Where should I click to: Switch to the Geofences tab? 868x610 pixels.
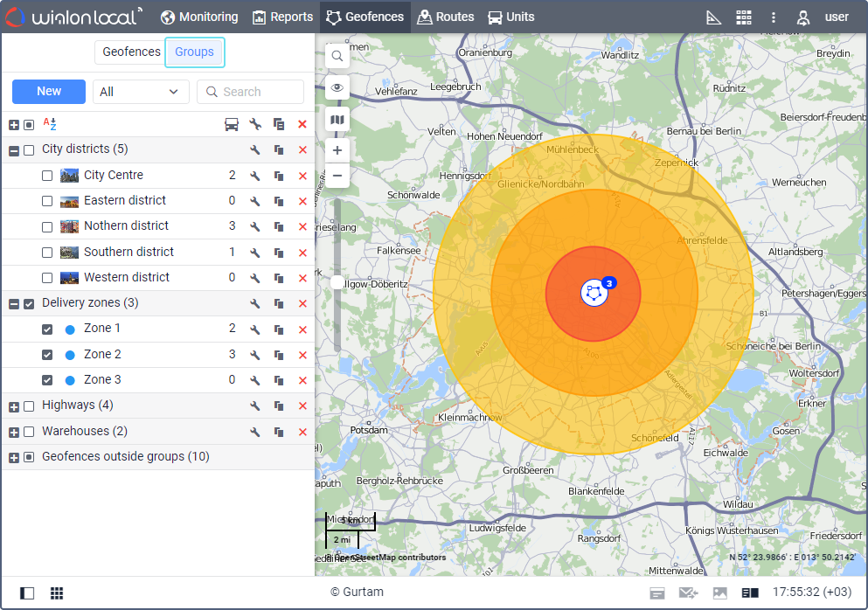tap(131, 52)
